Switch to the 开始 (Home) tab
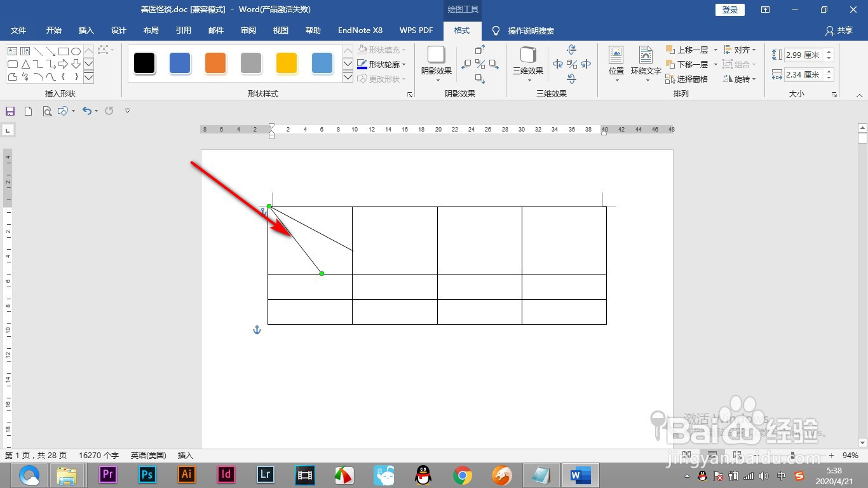 pos(54,30)
